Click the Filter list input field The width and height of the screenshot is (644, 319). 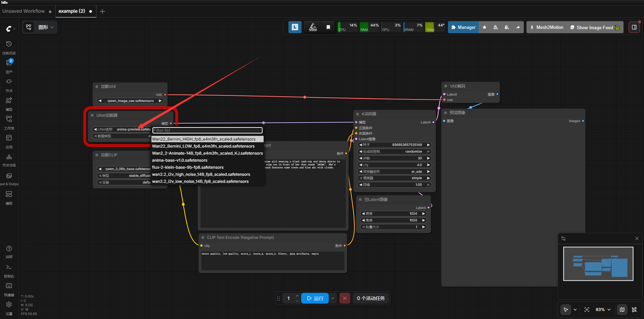coord(208,130)
